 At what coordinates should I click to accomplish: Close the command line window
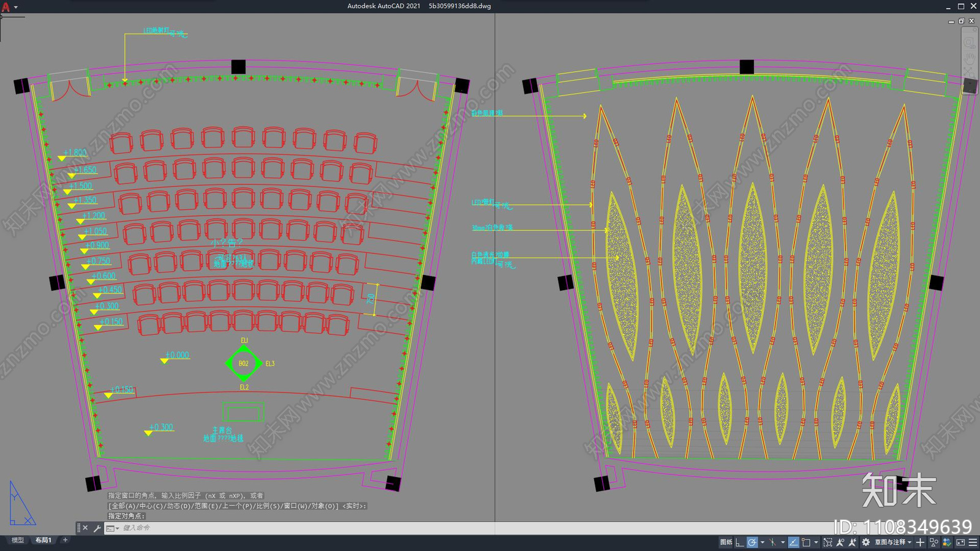coord(85,528)
